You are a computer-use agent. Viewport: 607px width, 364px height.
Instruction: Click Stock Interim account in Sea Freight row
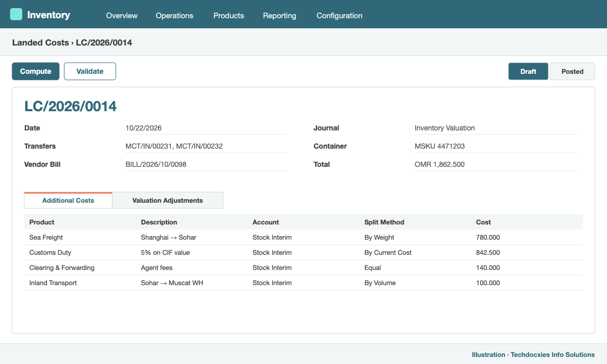272,237
